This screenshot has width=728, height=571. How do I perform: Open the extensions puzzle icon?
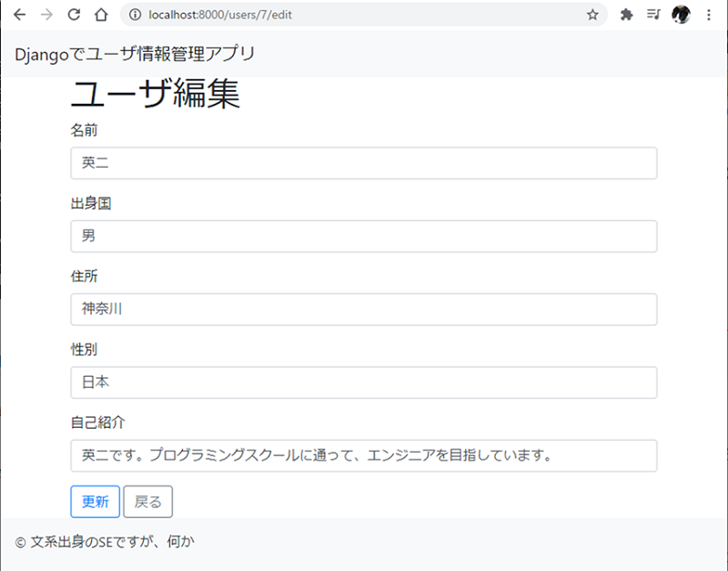(626, 15)
